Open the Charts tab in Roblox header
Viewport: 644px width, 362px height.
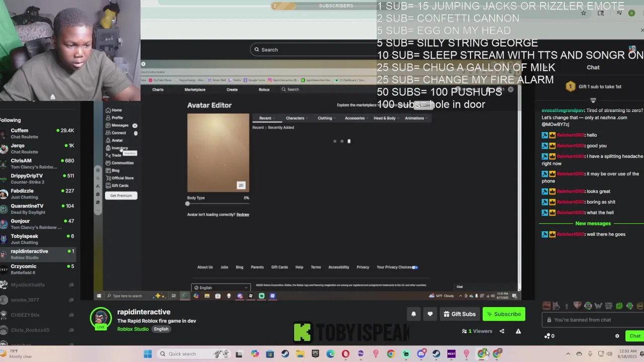pos(158,89)
